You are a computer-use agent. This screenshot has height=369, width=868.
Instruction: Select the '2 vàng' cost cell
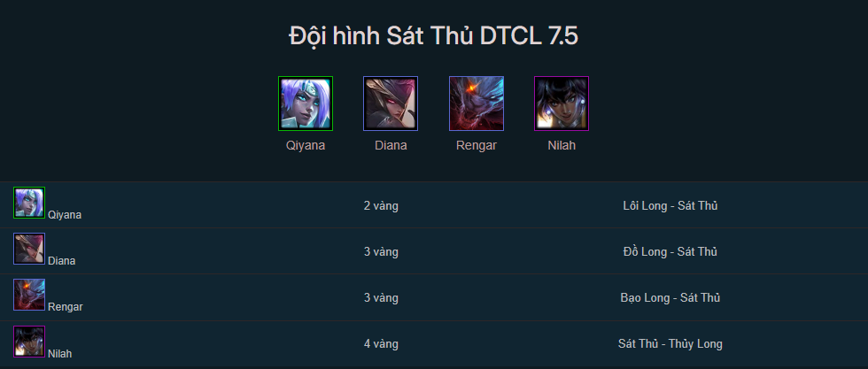[381, 206]
